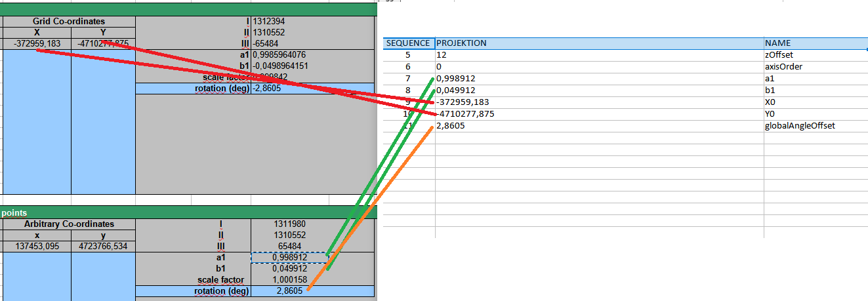
Task: Click the X0 name cell
Action: pos(771,102)
